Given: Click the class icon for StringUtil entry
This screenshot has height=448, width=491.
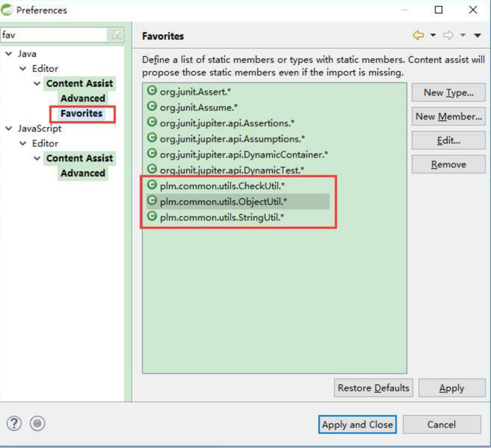Looking at the screenshot, I should [152, 216].
